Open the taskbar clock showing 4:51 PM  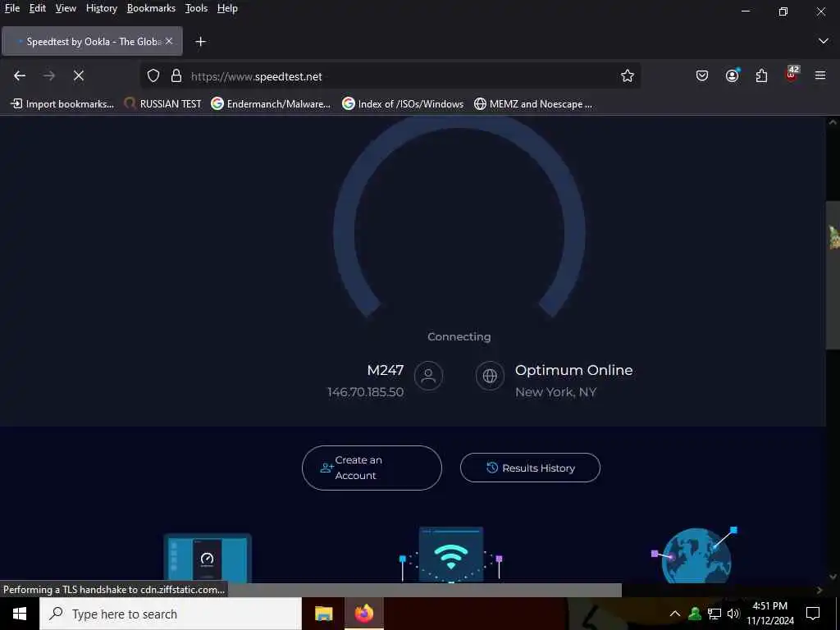770,614
